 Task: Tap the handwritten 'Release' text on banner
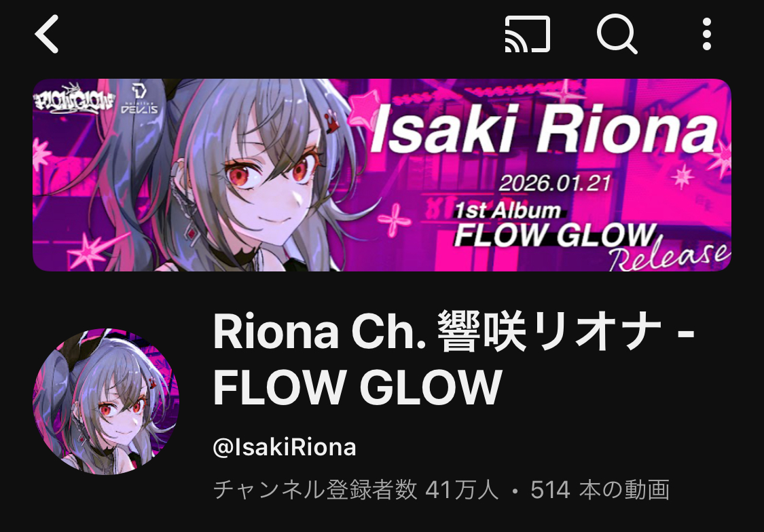669,256
